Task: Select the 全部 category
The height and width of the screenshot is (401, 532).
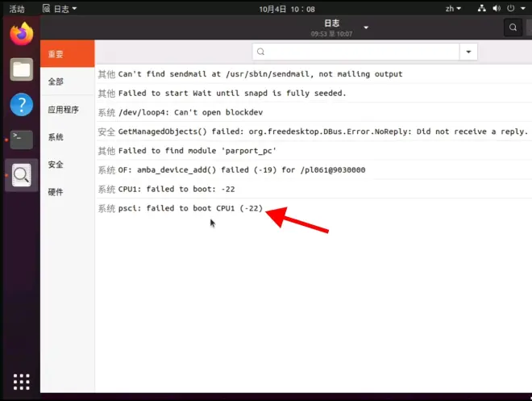Action: click(x=67, y=81)
